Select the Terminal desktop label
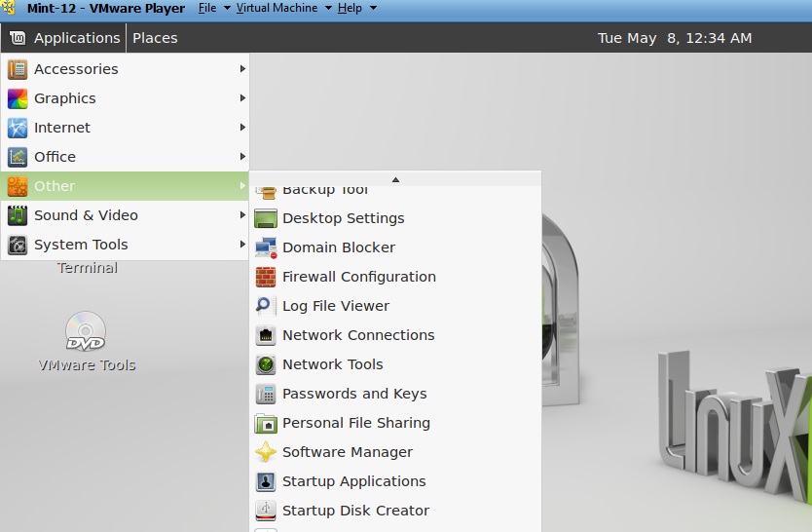Screen dimensions: 812x532 [x=87, y=268]
